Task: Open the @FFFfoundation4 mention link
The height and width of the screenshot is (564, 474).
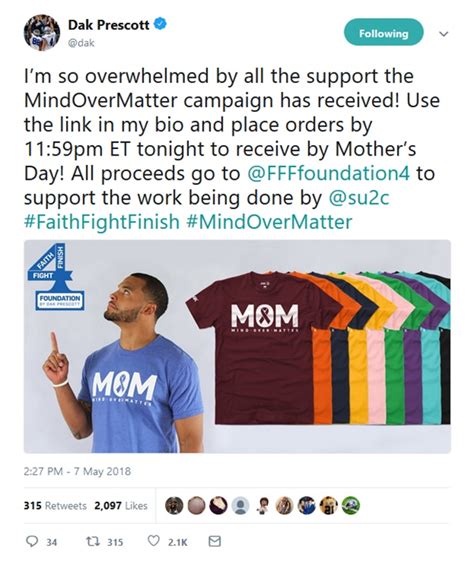Action: (328, 173)
